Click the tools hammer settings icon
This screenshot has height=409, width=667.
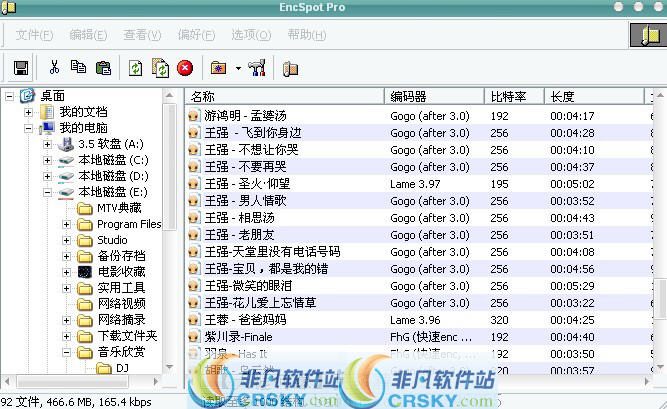click(257, 68)
